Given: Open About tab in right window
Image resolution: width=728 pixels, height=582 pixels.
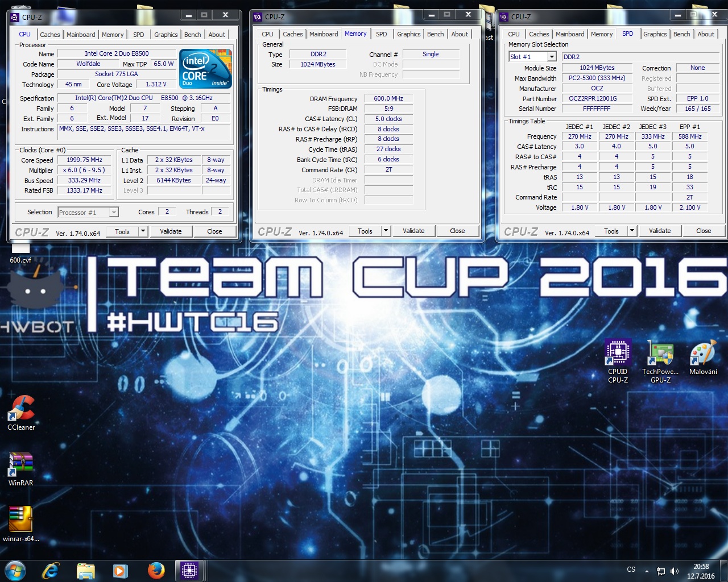Looking at the screenshot, I should point(706,34).
